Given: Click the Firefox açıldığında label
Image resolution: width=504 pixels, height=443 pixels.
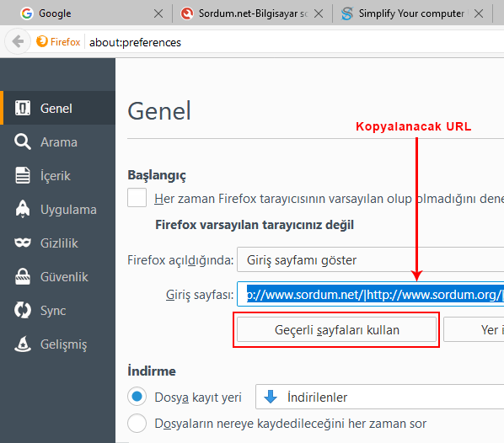Looking at the screenshot, I should (x=180, y=260).
